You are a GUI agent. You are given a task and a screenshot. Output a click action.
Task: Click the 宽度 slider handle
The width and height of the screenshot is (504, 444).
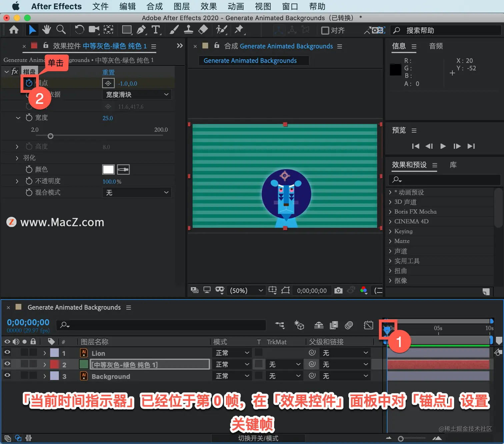pyautogui.click(x=50, y=136)
